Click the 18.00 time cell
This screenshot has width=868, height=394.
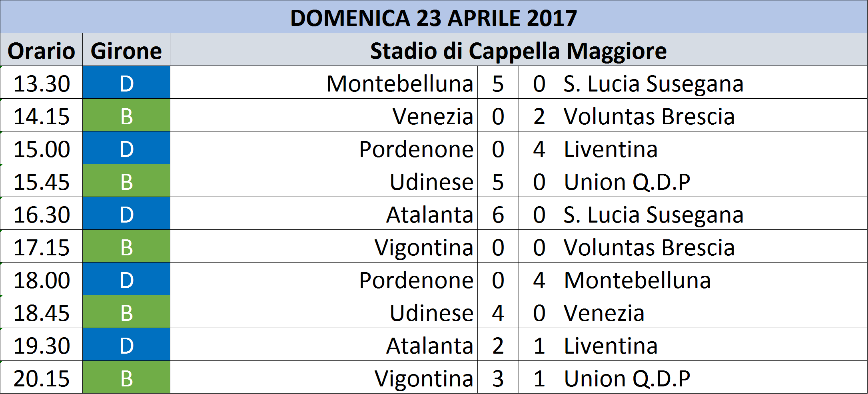pos(42,279)
